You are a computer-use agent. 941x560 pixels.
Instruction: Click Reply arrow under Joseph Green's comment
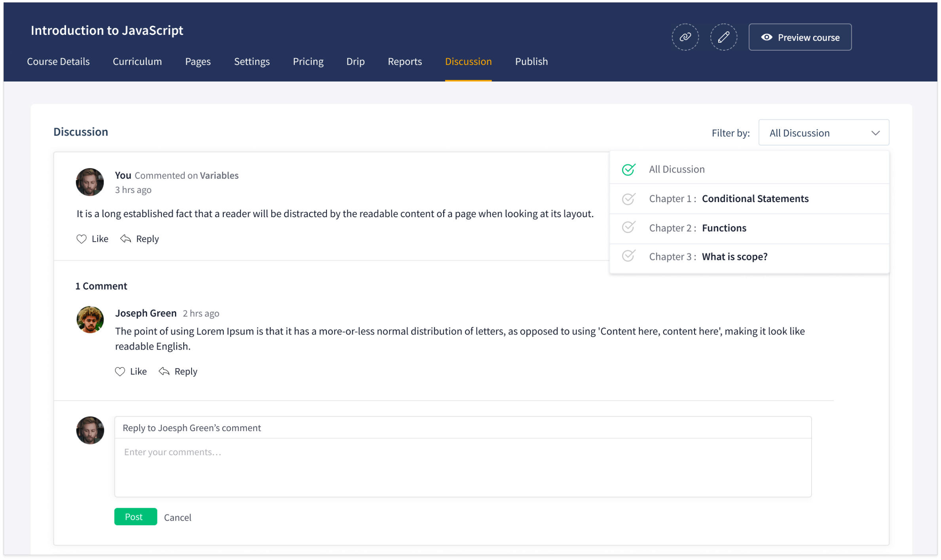point(164,371)
